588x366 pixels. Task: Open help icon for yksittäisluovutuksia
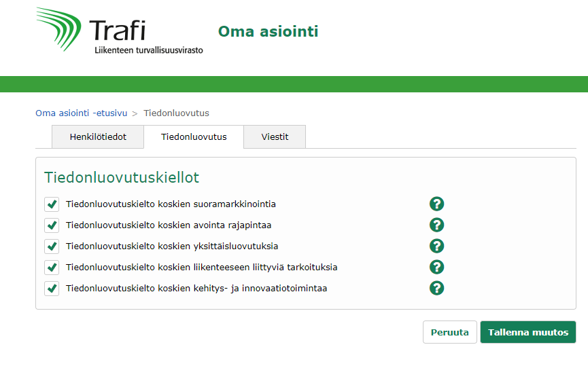(x=436, y=246)
